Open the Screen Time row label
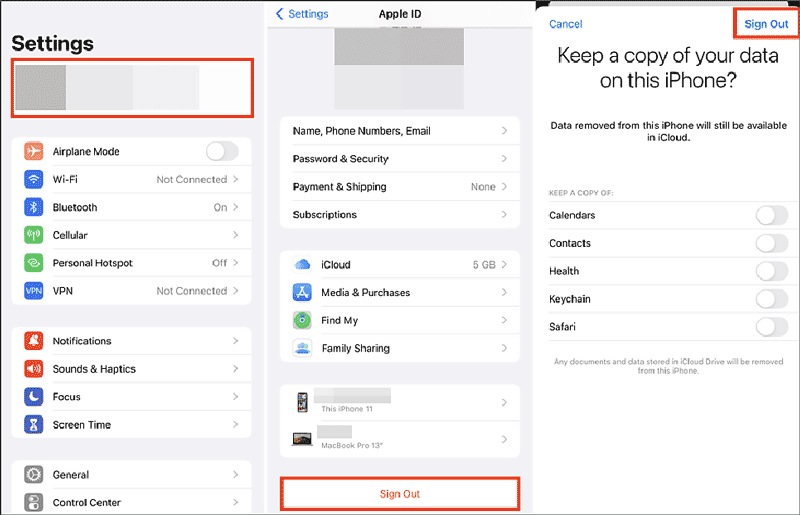 coord(82,425)
